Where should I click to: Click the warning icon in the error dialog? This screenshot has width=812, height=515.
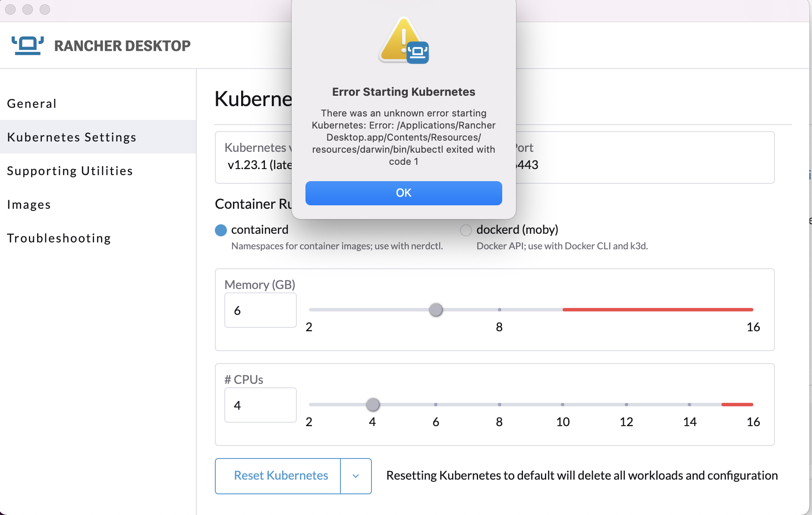pos(403,41)
